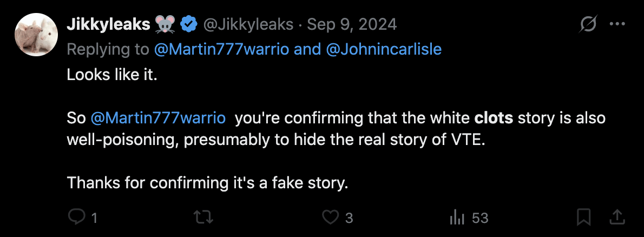This screenshot has height=237, width=644.
Task: Click the Grok slashed-circle icon
Action: pyautogui.click(x=588, y=24)
